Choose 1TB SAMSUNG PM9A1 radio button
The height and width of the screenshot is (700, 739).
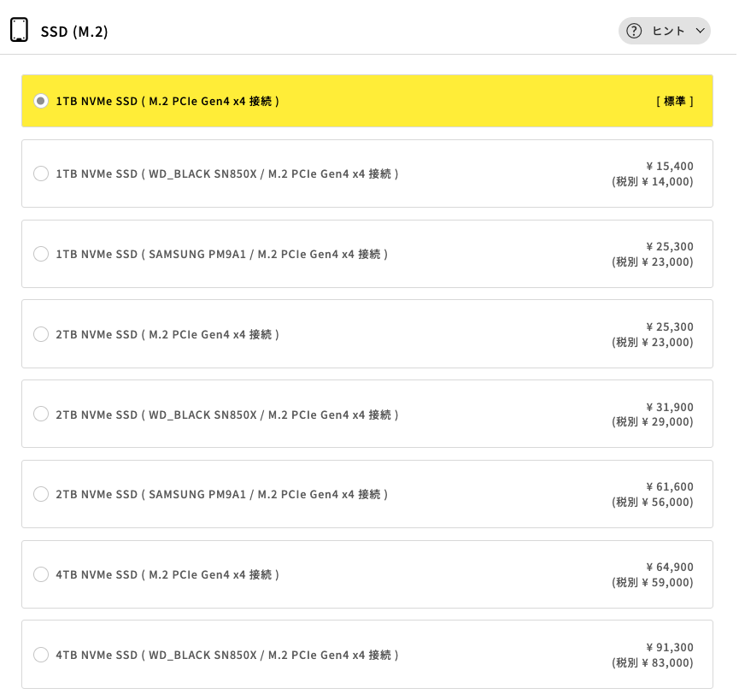click(x=41, y=254)
